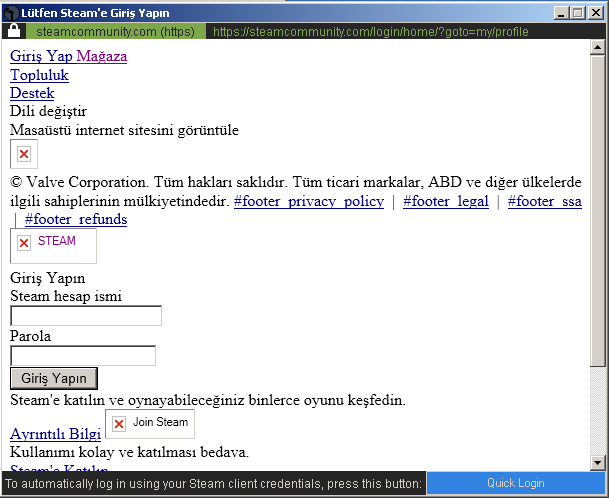This screenshot has height=498, width=609.
Task: Open #footer_privacy_policy link
Action: (x=309, y=201)
